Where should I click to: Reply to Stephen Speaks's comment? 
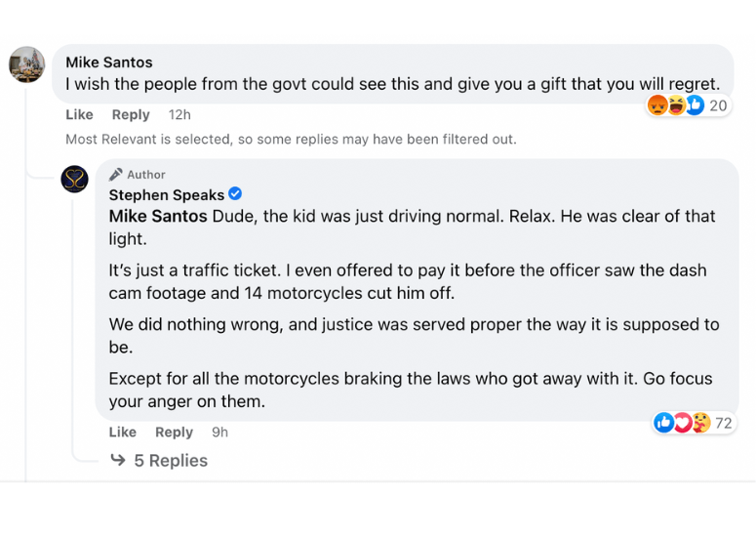[174, 432]
